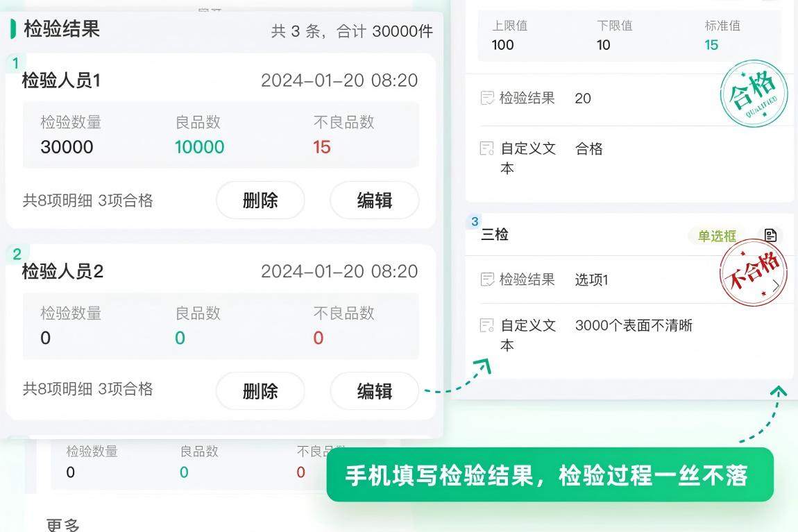Click timestamp 2024-01-20 08:20 on 检验人员1
Image resolution: width=798 pixels, height=532 pixels.
(x=339, y=80)
